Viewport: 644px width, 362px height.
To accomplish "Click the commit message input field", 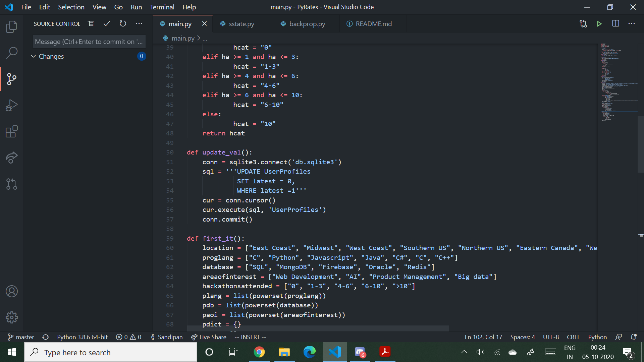I will click(x=89, y=42).
